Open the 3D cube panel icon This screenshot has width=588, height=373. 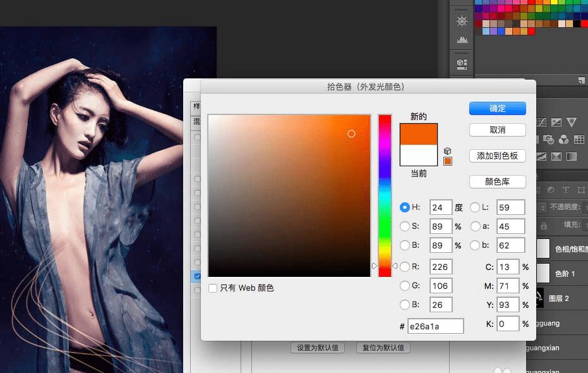click(462, 64)
